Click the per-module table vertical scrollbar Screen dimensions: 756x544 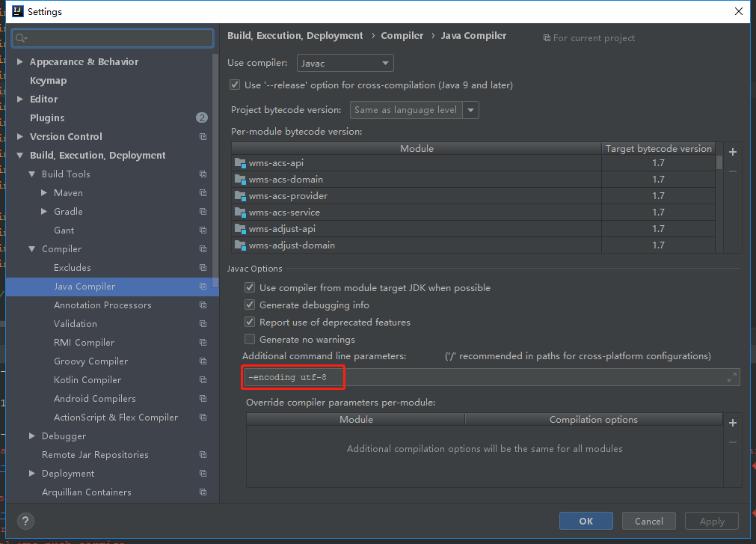click(x=719, y=162)
